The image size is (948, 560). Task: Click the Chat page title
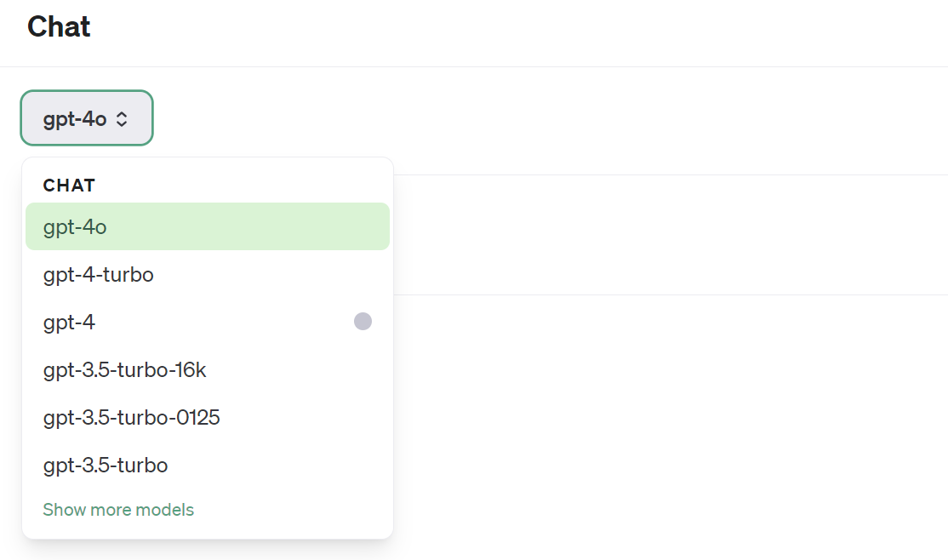point(58,26)
